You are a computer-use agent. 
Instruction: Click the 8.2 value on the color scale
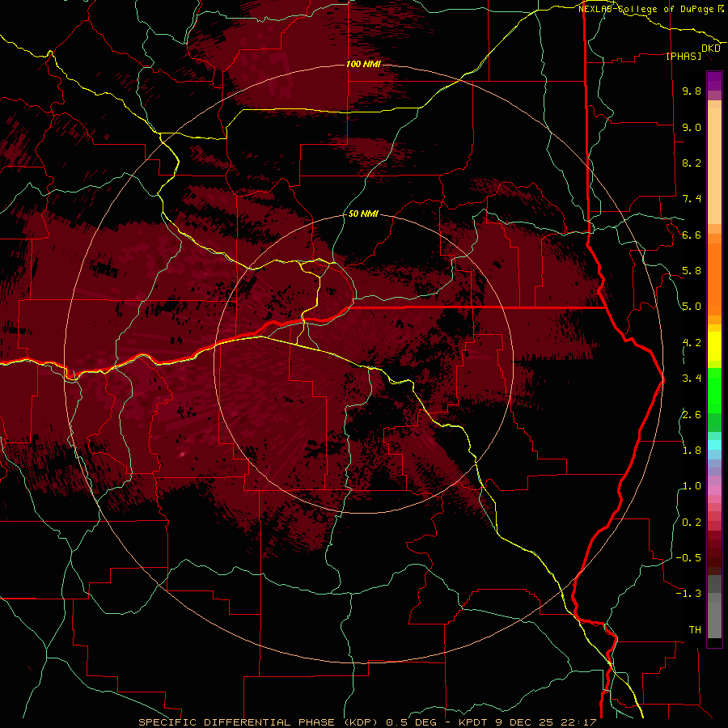(x=692, y=163)
